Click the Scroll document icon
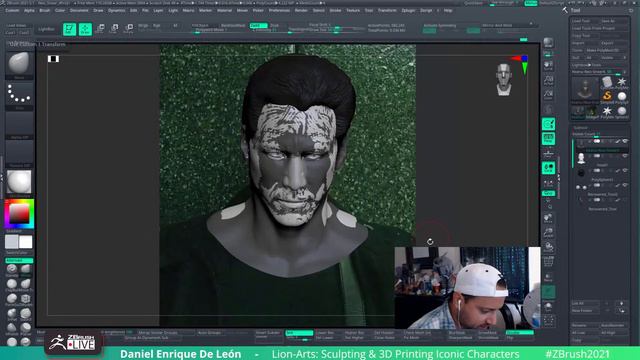This screenshot has height=360, width=640. tap(549, 66)
